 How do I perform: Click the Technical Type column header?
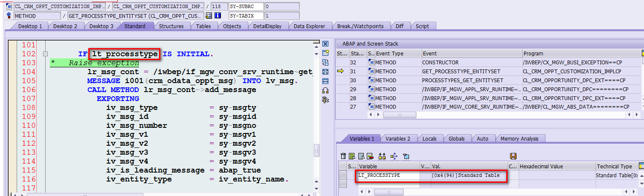(617, 166)
